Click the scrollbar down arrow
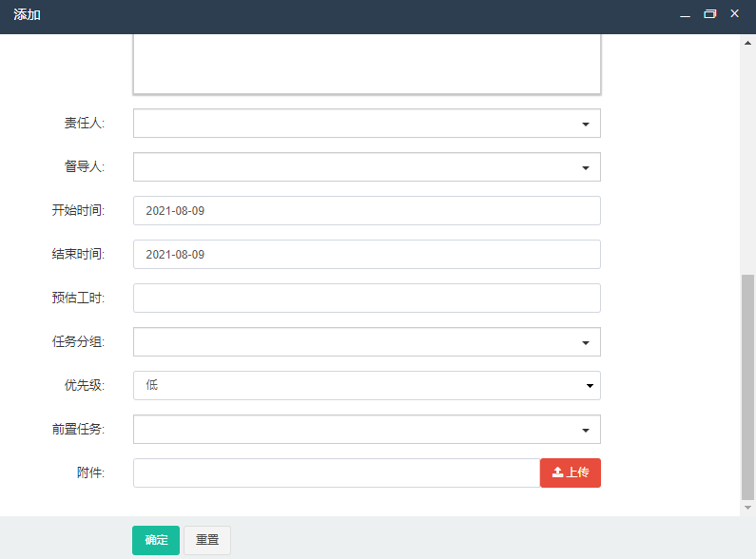This screenshot has width=756, height=559. point(747,508)
